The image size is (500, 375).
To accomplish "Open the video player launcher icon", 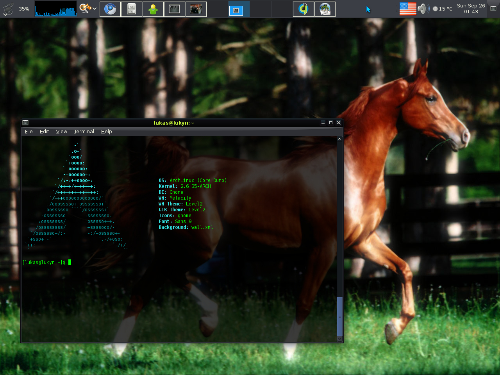I will click(x=196, y=9).
